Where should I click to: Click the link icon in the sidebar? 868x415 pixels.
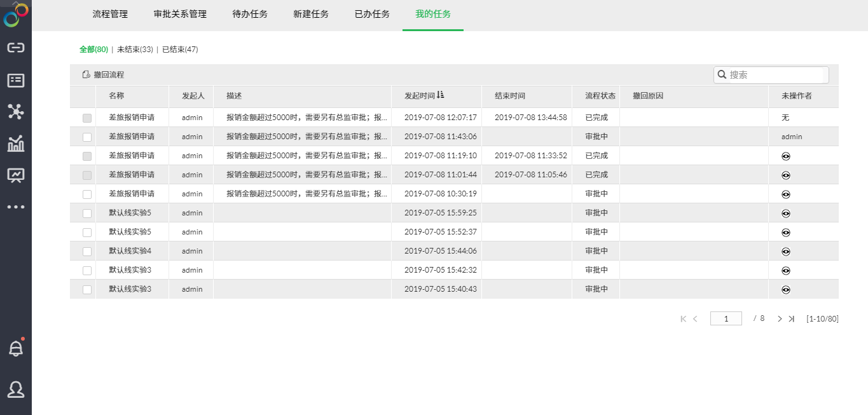click(x=15, y=48)
